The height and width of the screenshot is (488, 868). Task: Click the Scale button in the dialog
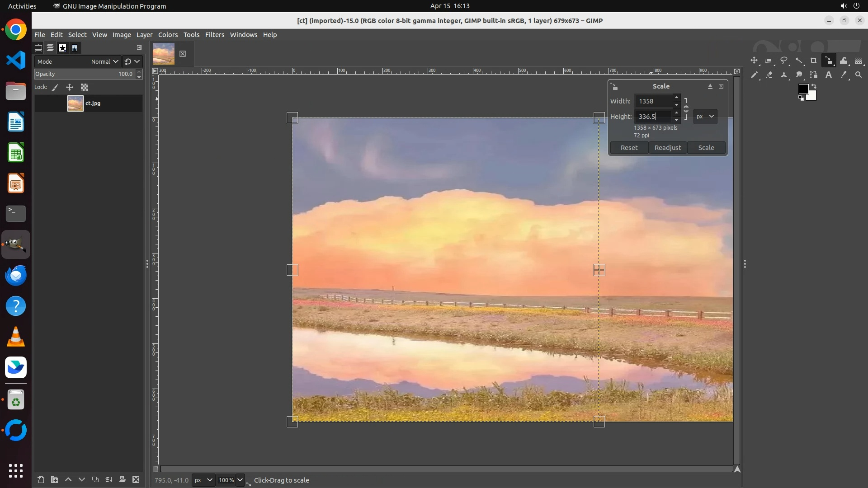[x=706, y=148]
